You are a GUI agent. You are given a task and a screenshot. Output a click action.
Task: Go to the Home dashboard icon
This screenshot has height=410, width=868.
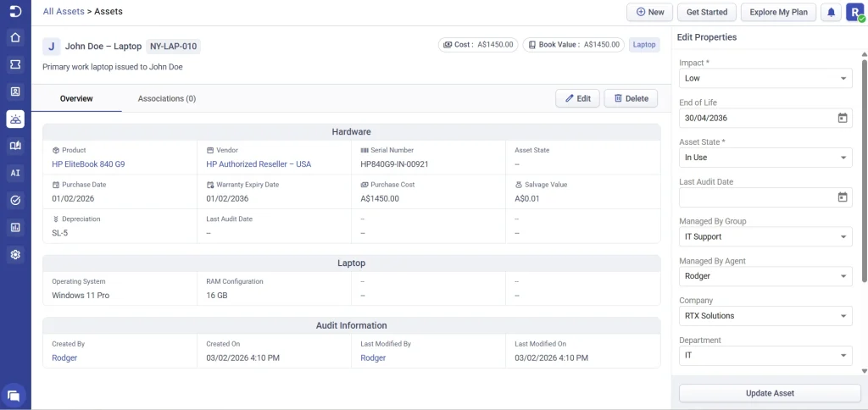(x=15, y=38)
